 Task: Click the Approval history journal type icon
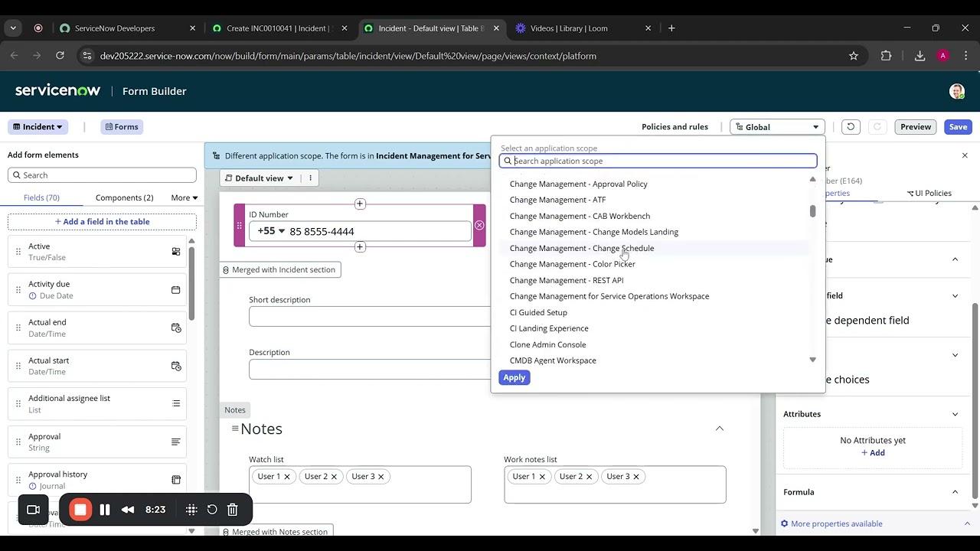176,480
